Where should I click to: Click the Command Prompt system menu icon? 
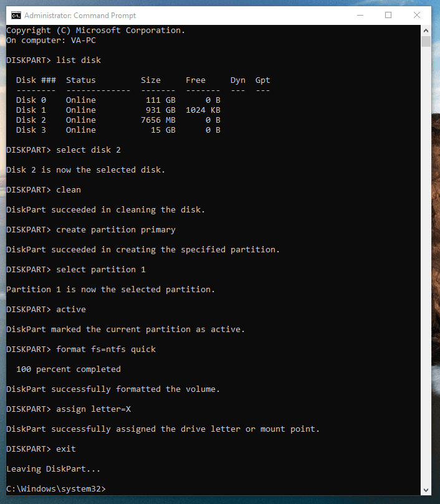click(x=16, y=16)
